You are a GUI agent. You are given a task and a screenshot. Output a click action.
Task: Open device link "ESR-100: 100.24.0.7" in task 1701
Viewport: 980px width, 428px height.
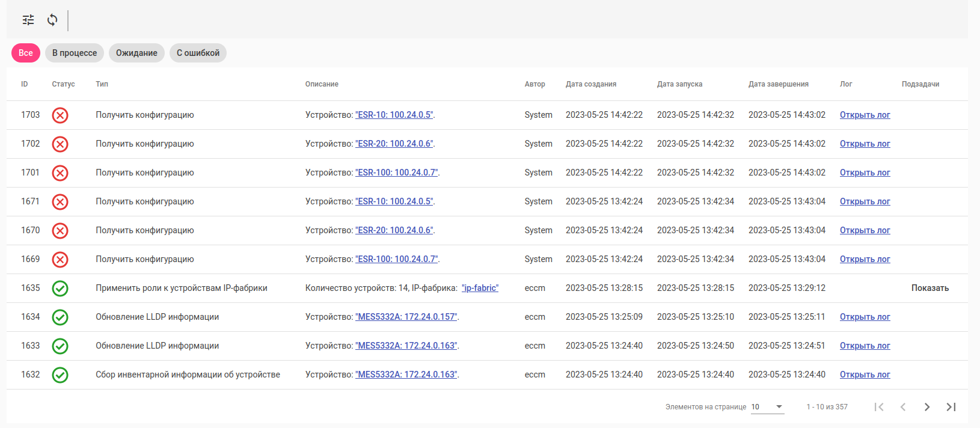tap(397, 173)
